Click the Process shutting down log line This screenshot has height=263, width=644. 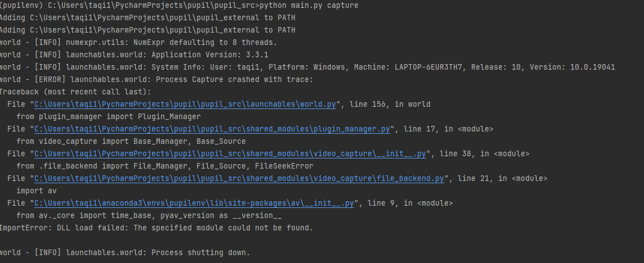point(125,252)
